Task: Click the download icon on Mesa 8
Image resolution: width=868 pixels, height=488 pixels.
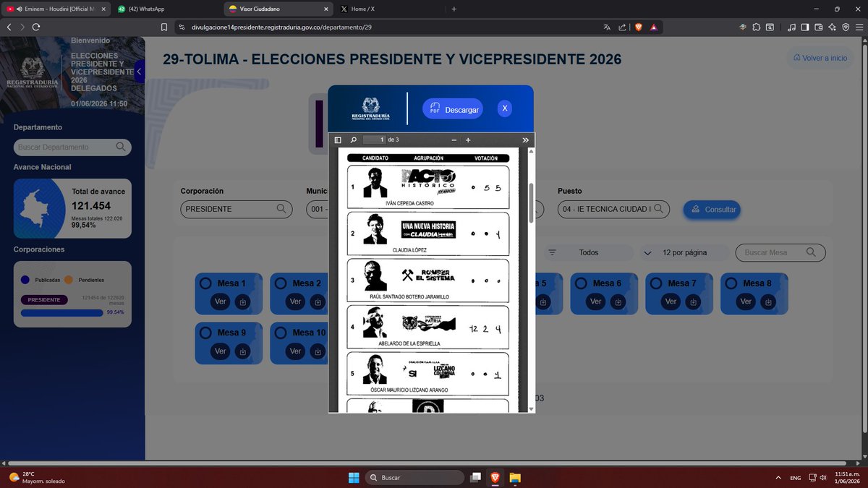Action: (769, 301)
